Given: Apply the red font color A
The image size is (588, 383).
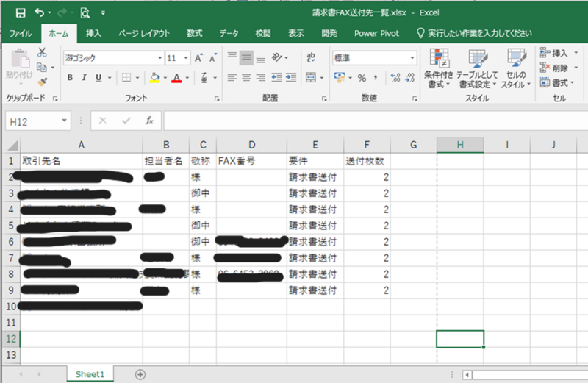Looking at the screenshot, I should click(x=176, y=78).
